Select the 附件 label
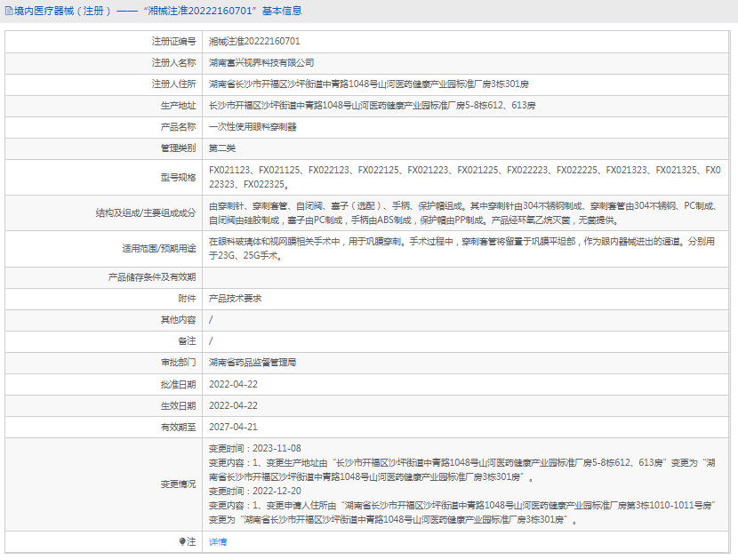The image size is (738, 560). tap(187, 299)
